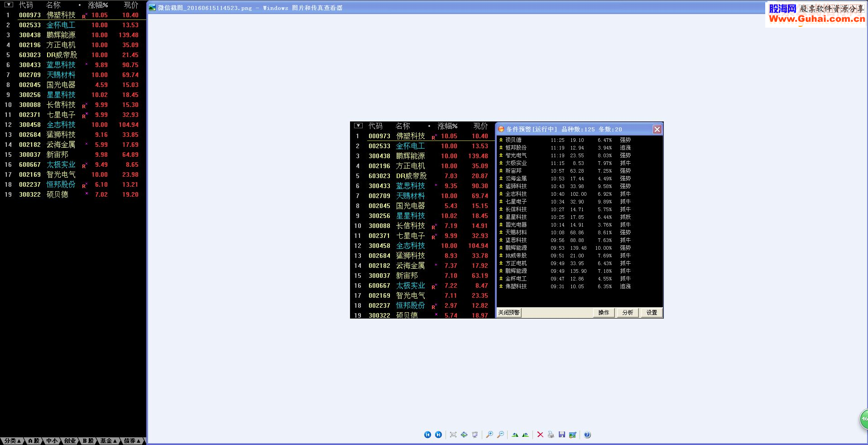
Task: Select stock row 002371 七星电子
Action: click(73, 115)
